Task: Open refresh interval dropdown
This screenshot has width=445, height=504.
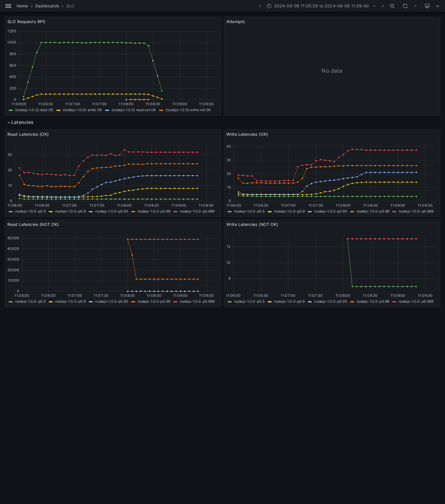Action: pos(415,6)
